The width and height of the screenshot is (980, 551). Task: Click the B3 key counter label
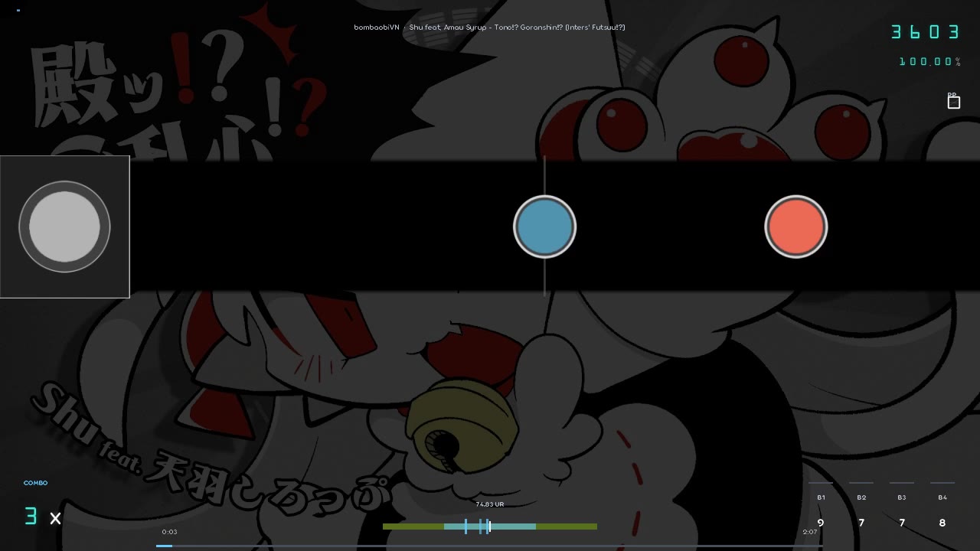tap(902, 497)
